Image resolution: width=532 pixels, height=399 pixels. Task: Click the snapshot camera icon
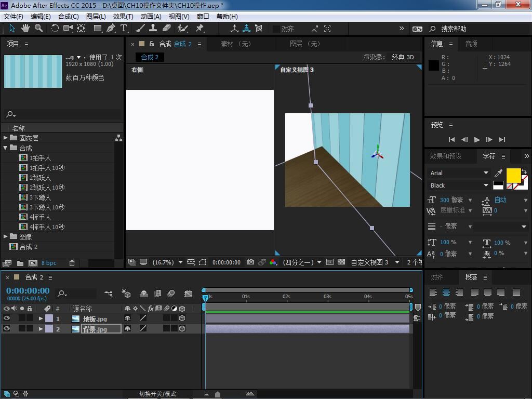click(x=250, y=262)
